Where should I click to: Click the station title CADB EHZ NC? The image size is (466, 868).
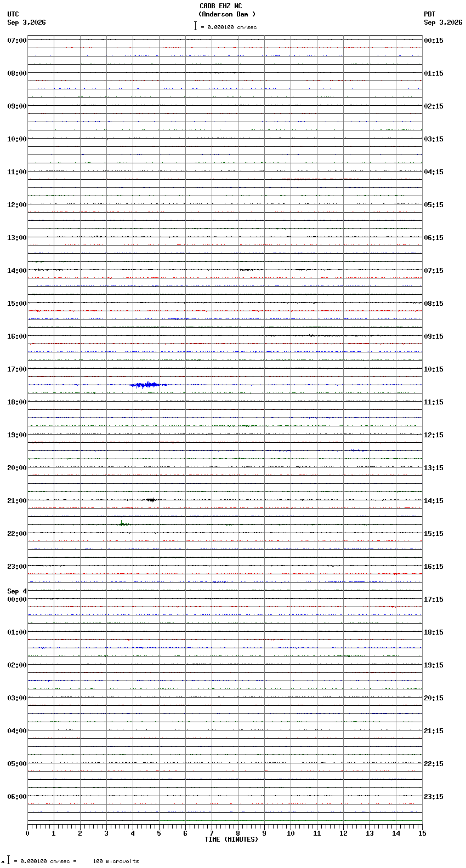coord(220,6)
